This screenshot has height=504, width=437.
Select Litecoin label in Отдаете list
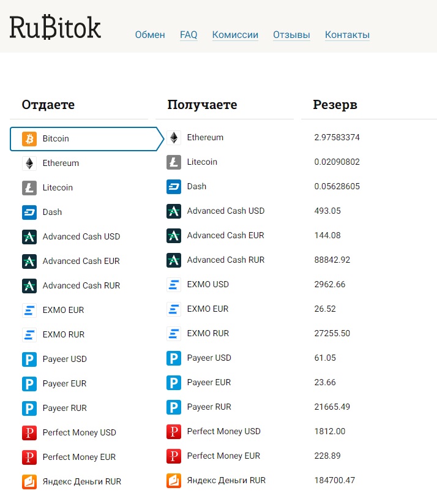[x=58, y=187]
